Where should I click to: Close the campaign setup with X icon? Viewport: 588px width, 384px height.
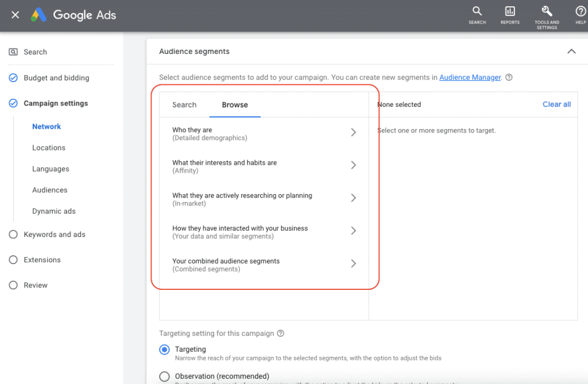(16, 15)
